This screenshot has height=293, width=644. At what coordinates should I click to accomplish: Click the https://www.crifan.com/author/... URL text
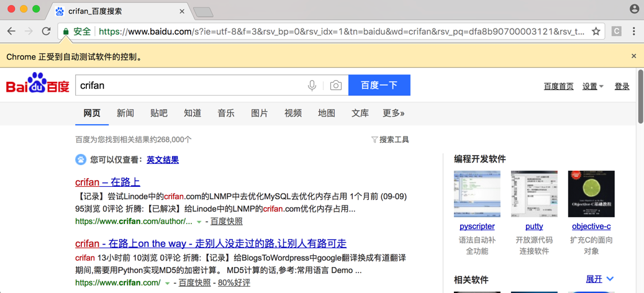[x=134, y=222]
